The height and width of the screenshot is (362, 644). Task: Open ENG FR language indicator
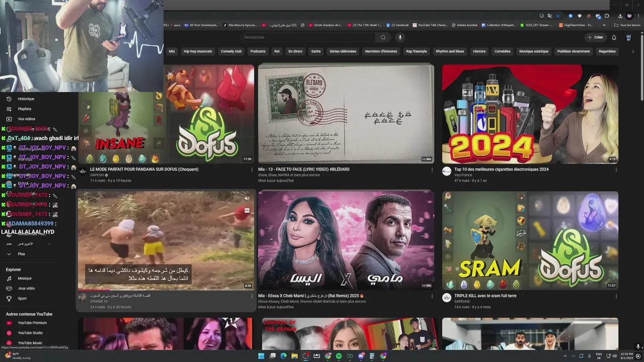tap(599, 356)
